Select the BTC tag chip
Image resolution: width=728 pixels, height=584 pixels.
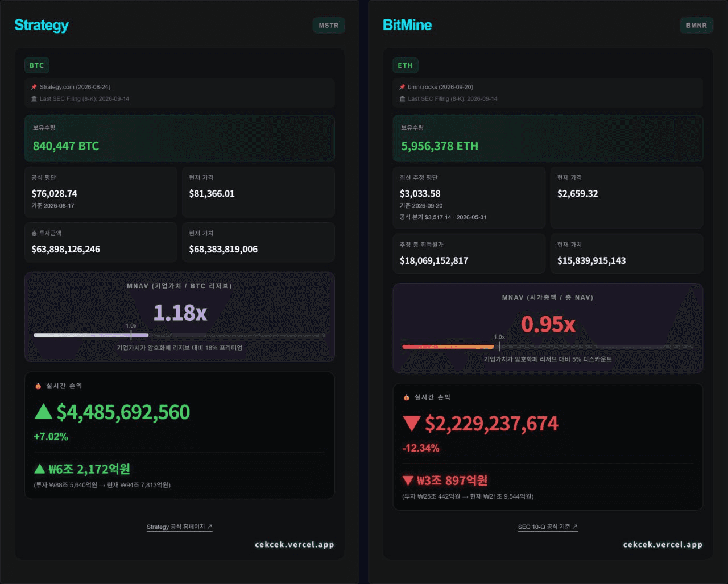pos(37,65)
